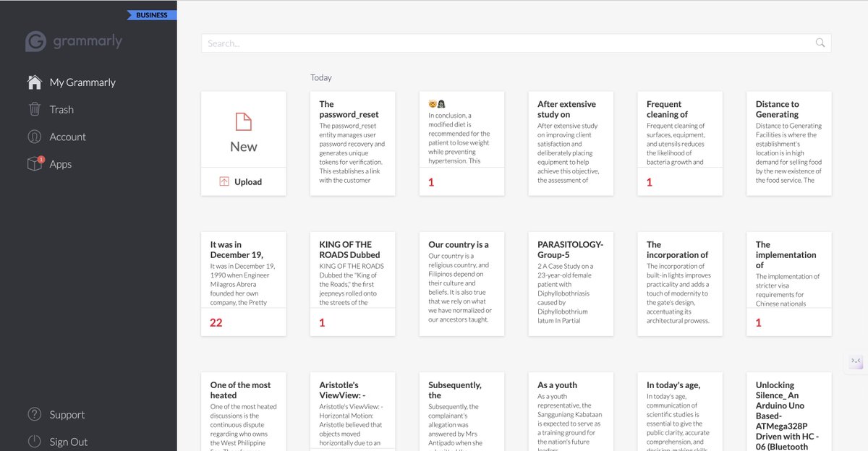Click the New document page icon

tap(244, 121)
